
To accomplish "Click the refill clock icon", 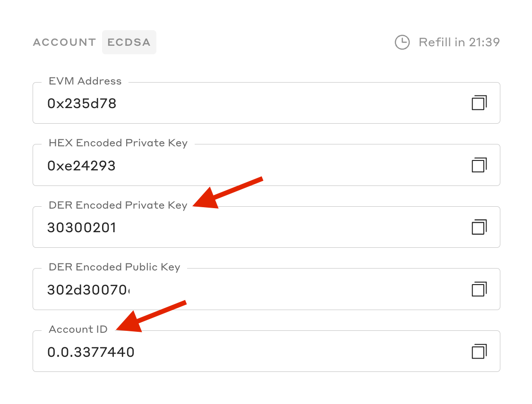I will pos(402,42).
